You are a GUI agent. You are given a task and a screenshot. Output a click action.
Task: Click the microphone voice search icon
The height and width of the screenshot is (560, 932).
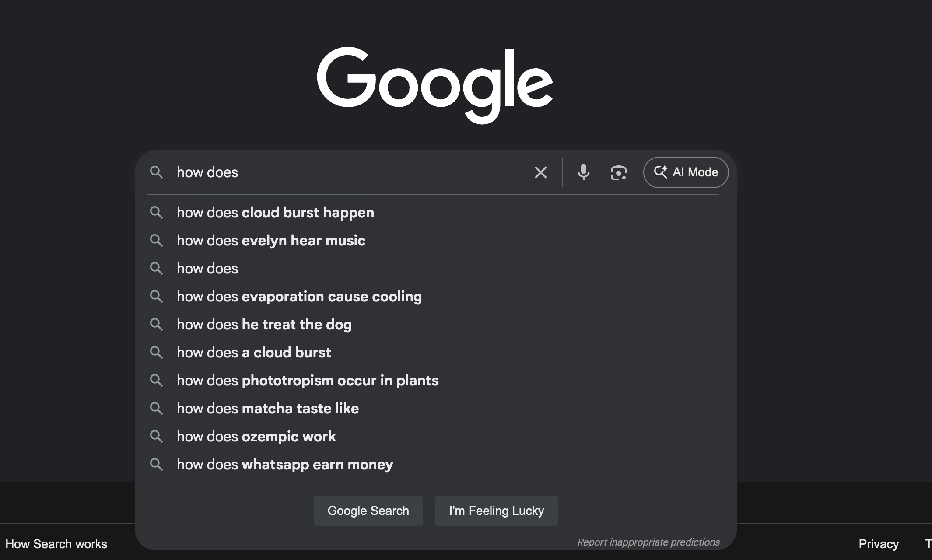(583, 172)
